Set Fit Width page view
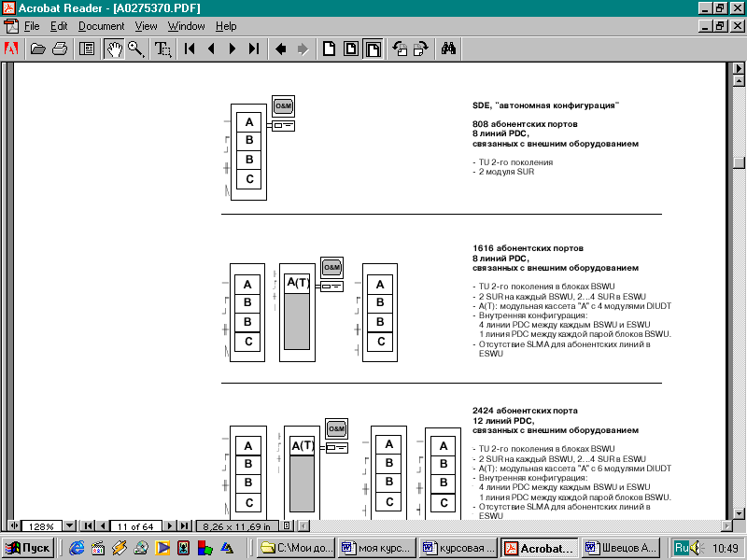Screen dimensions: 747x560 click(x=373, y=49)
